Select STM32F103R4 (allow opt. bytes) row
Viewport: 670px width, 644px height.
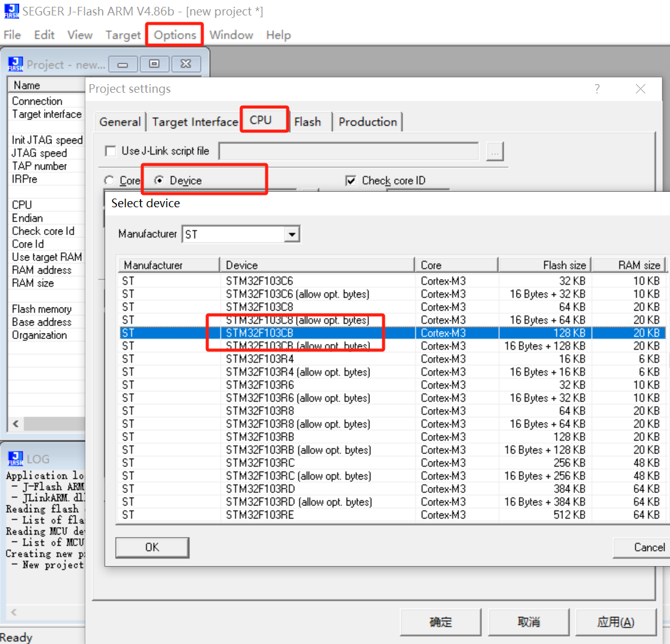click(392, 372)
